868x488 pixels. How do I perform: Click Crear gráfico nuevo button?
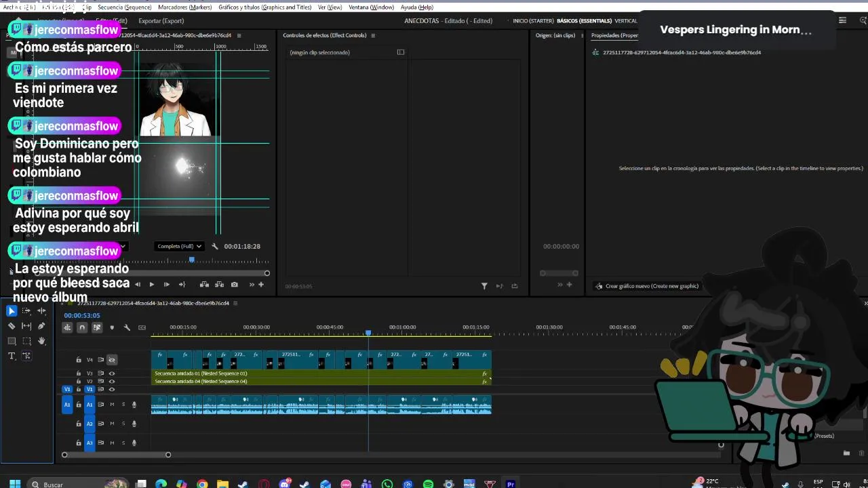[x=647, y=286]
